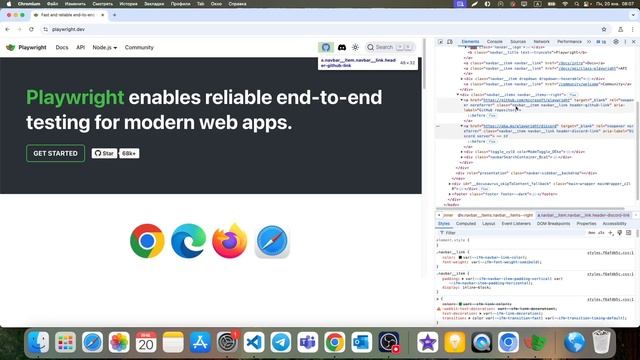Expand the main-wrapper div node
This screenshot has width=640, height=360.
pyautogui.click(x=450, y=184)
